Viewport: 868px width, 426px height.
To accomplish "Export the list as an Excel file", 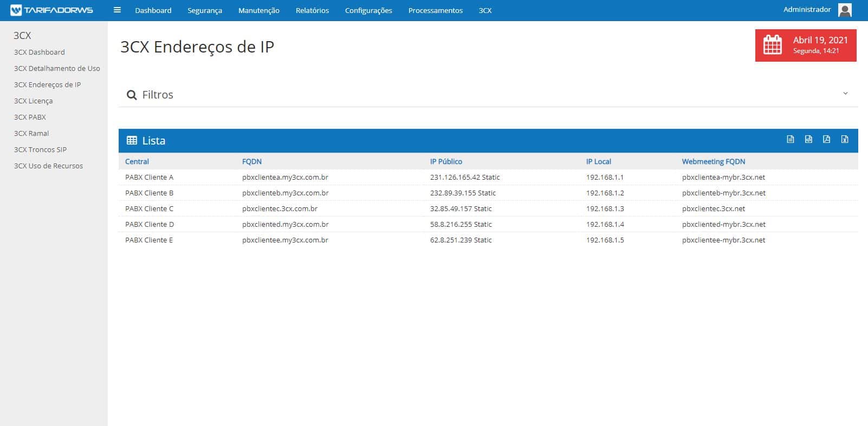I will coord(845,140).
